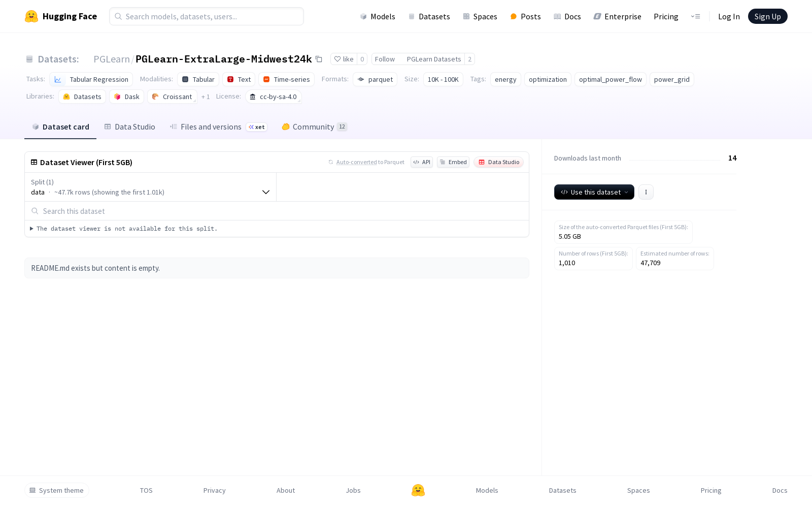This screenshot has height=508, width=812.
Task: Click the Datasets: breadcrumb label
Action: (x=58, y=59)
